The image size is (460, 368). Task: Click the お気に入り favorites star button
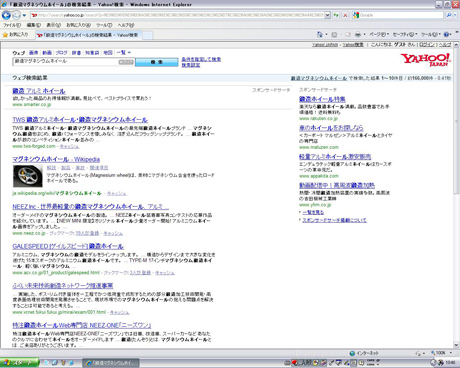point(15,34)
